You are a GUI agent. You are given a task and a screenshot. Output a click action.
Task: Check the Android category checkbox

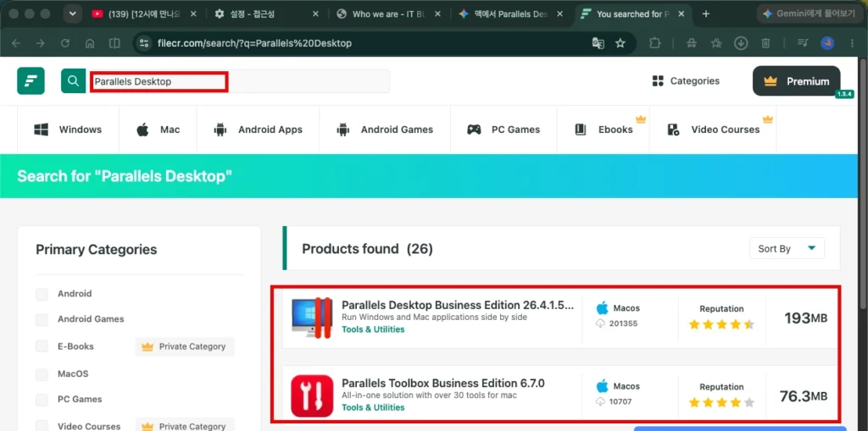[x=42, y=294]
